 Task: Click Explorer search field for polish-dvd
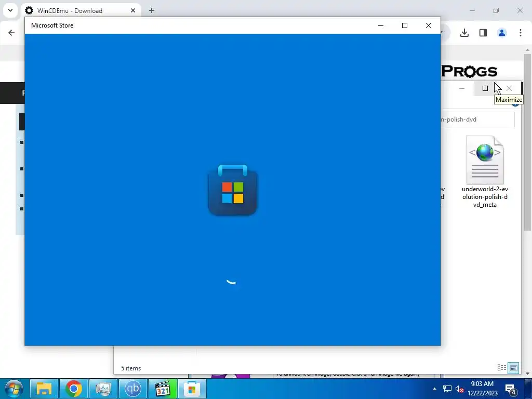coord(478,119)
